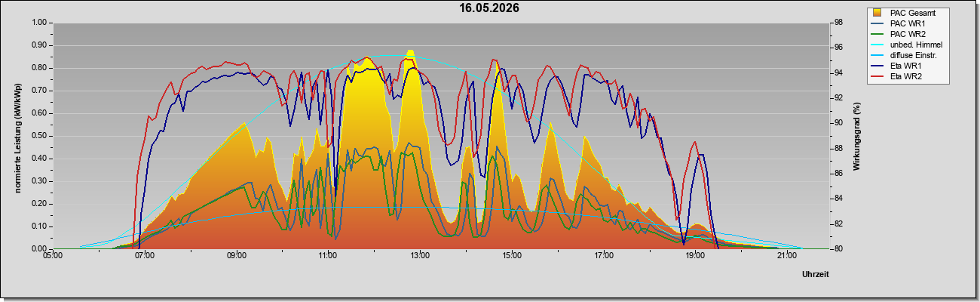Screen dimensions: 980x302
Task: Click the chart title date 16.05.2026
Action: tap(490, 8)
